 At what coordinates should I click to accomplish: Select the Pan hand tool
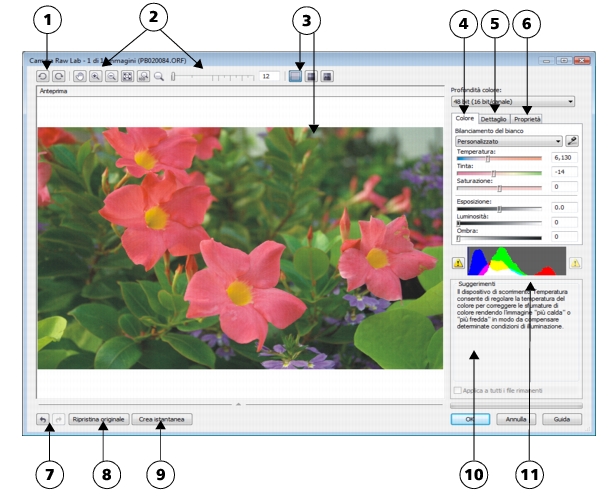coord(80,75)
